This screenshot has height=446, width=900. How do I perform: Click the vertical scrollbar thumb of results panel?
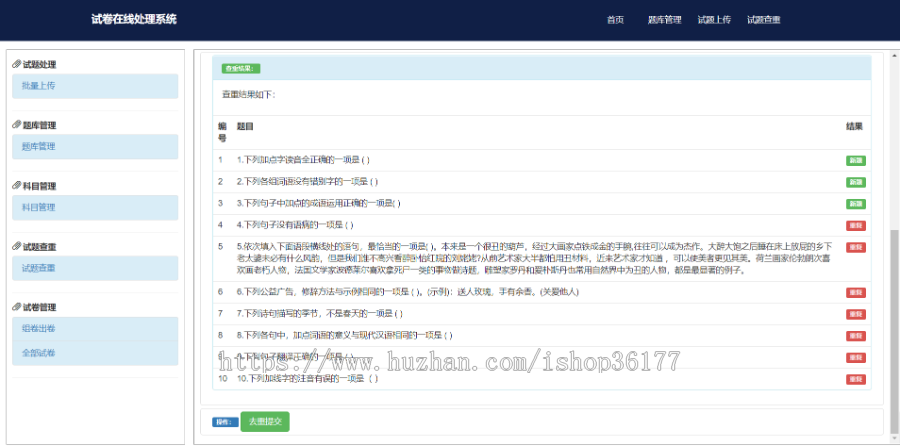(x=894, y=331)
